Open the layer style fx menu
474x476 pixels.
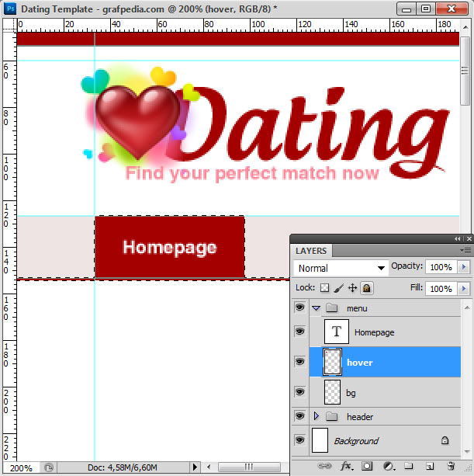click(346, 466)
